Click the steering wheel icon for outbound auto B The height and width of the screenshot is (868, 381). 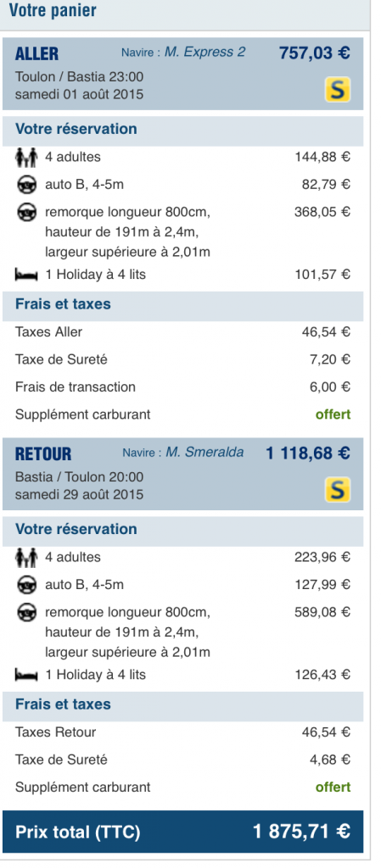(x=26, y=184)
